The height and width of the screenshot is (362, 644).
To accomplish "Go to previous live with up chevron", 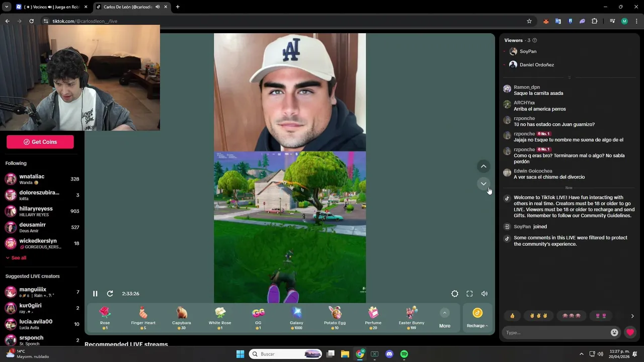I will pos(484,166).
